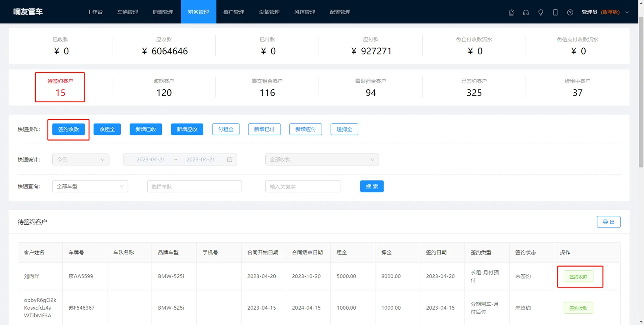Click the 新增应收 button
The image size is (644, 325).
click(x=187, y=129)
